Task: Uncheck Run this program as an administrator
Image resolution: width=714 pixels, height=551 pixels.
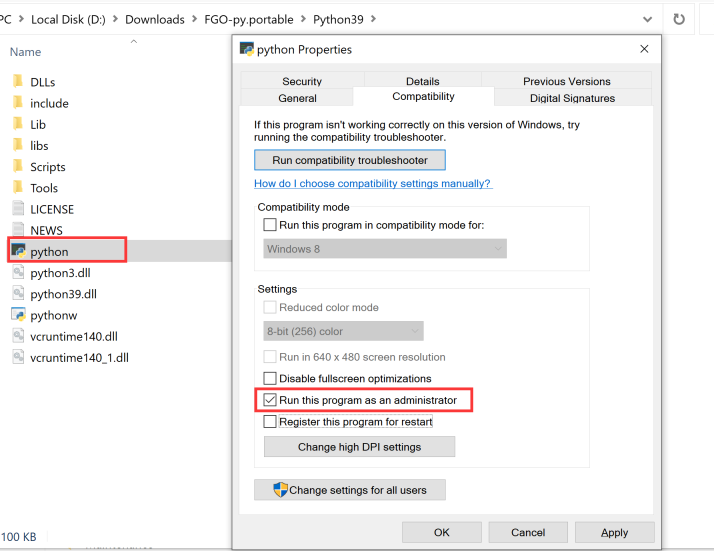Action: [270, 400]
